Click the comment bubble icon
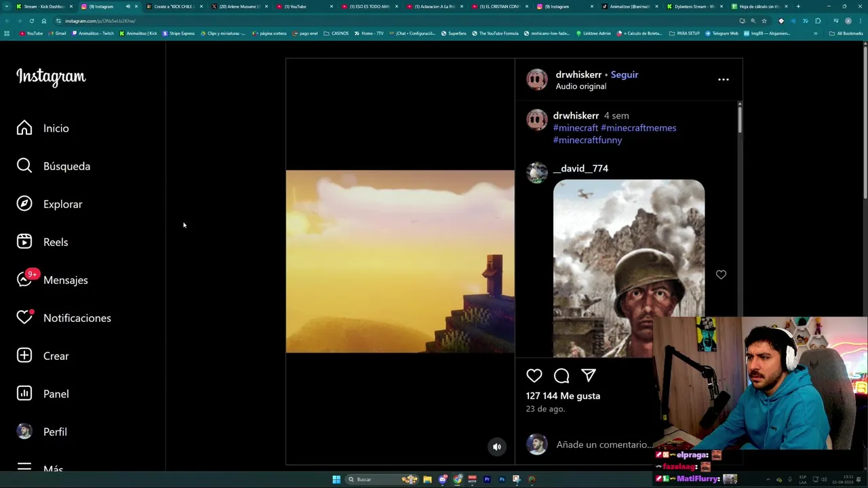Screen dimensions: 868x488 click(561, 375)
